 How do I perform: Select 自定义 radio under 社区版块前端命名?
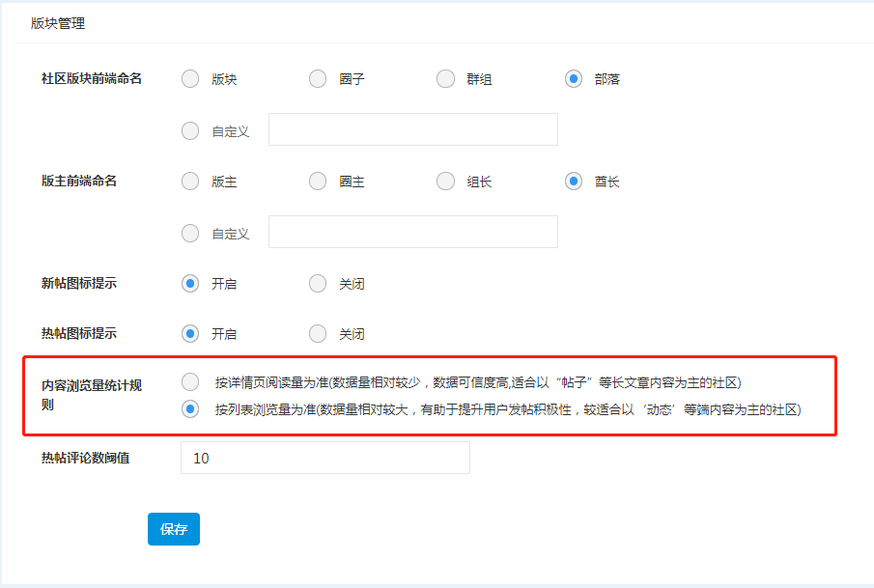coord(190,130)
